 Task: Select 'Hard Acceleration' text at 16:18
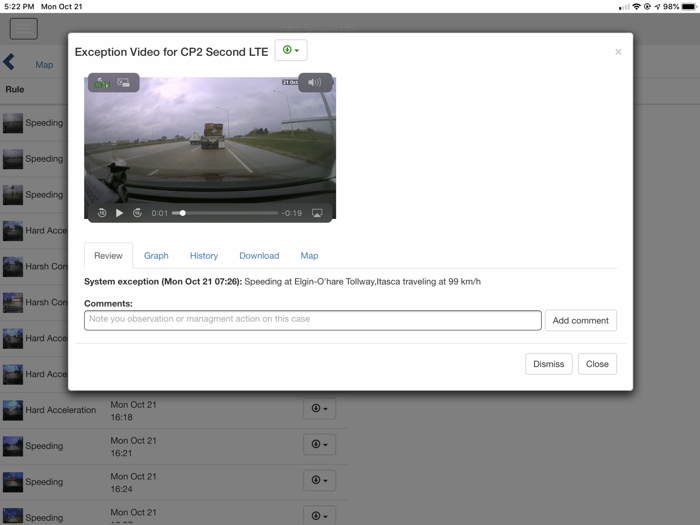point(61,410)
